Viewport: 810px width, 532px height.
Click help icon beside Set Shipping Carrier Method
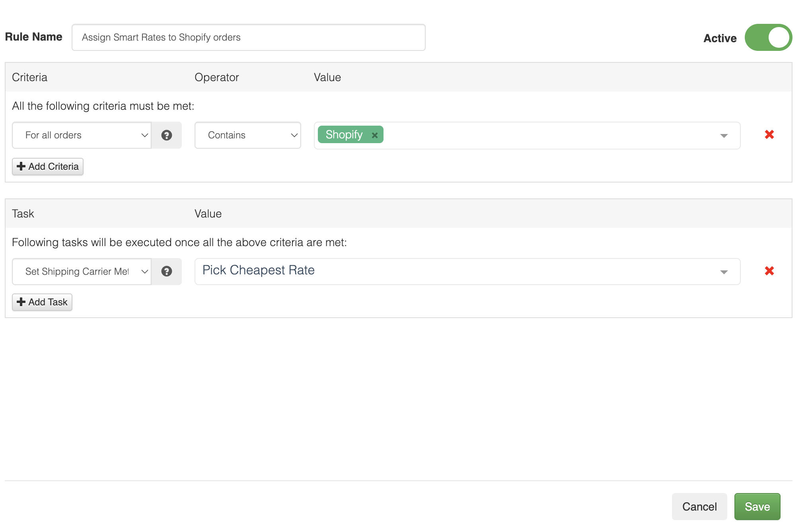point(167,272)
